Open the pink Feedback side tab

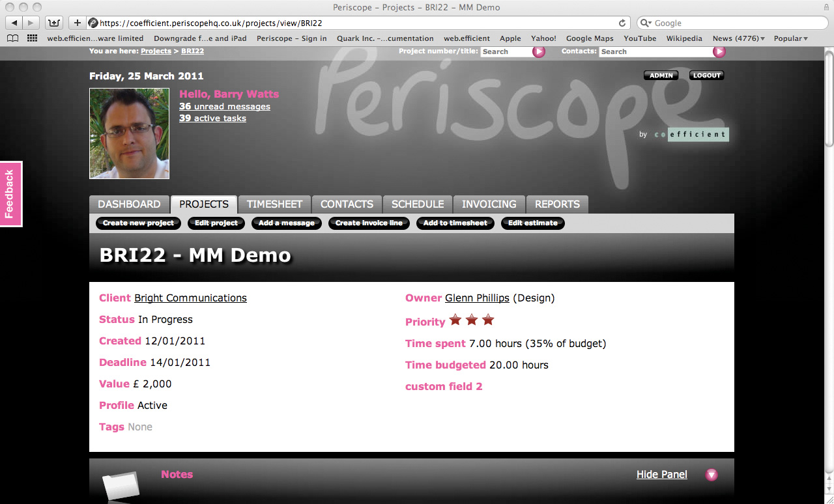pyautogui.click(x=10, y=194)
